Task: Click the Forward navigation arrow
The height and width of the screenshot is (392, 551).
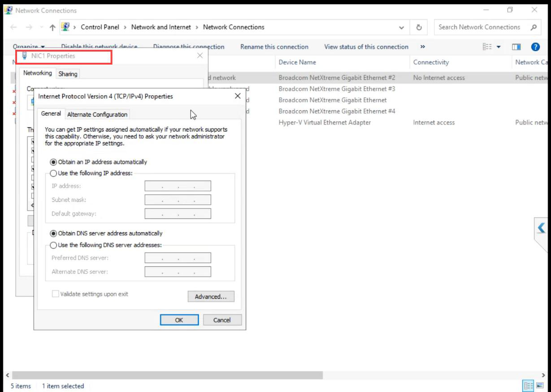Action: (29, 27)
